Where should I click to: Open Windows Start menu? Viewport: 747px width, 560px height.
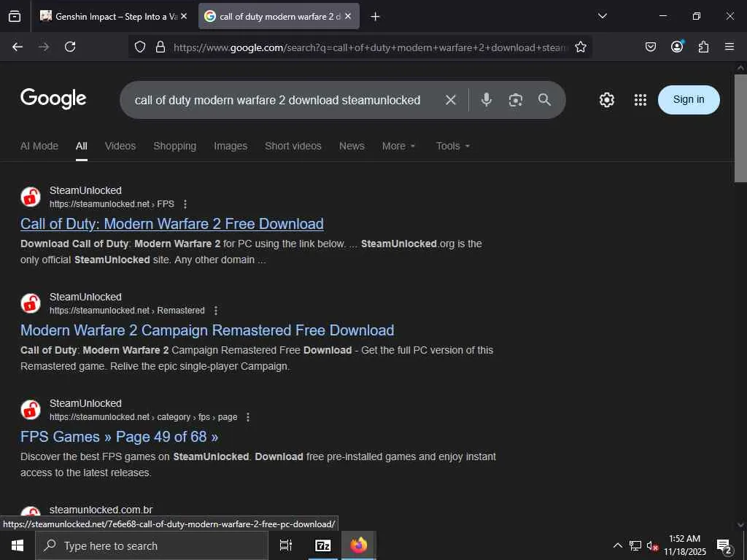click(18, 545)
